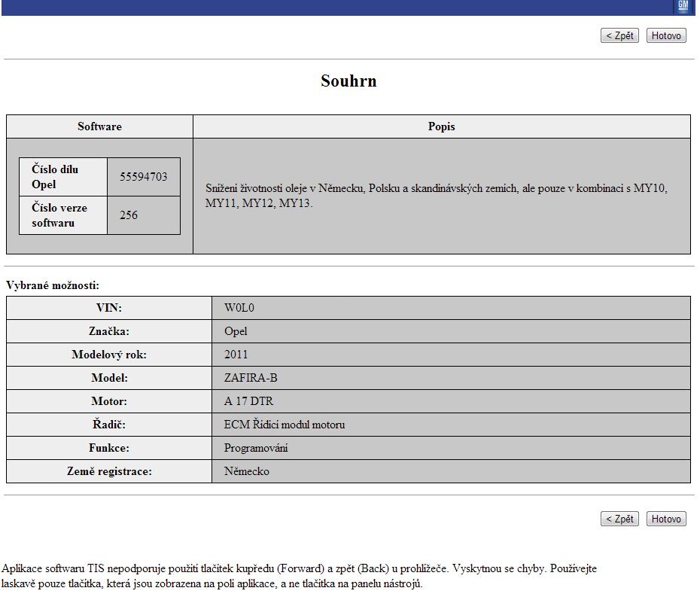
Task: Click the GM logo icon
Action: click(683, 6)
